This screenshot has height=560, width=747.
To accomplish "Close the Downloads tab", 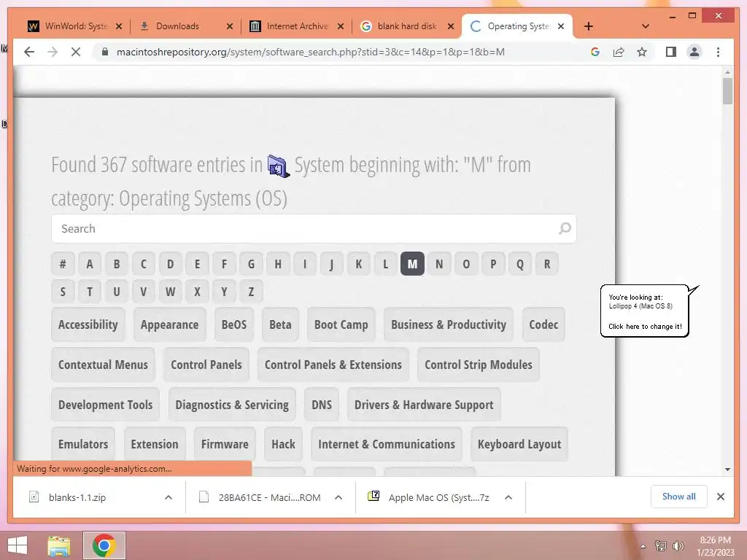I will [x=230, y=26].
